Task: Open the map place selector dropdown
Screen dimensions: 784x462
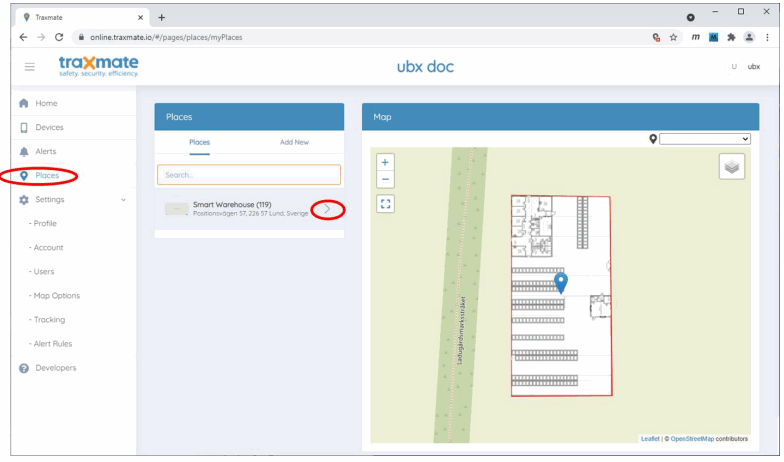Action: [704, 139]
